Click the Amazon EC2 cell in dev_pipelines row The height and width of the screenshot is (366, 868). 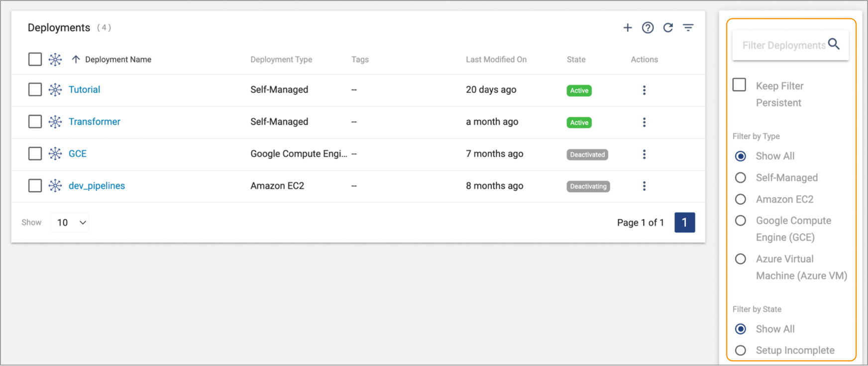(277, 186)
